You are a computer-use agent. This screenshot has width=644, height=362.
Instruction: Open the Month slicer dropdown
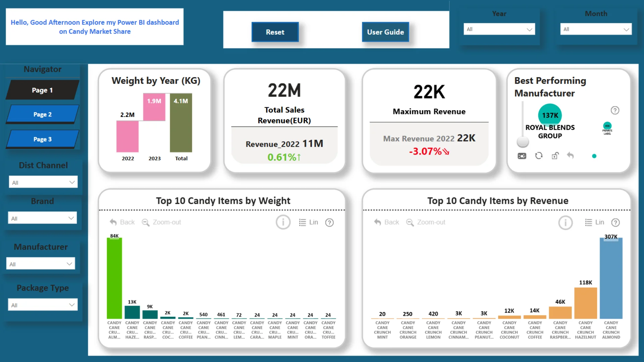(x=596, y=29)
